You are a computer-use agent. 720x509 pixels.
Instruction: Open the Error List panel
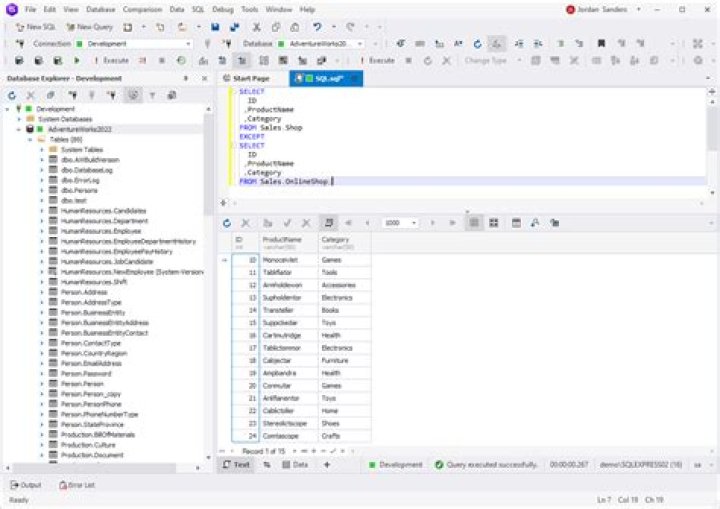pyautogui.click(x=77, y=485)
